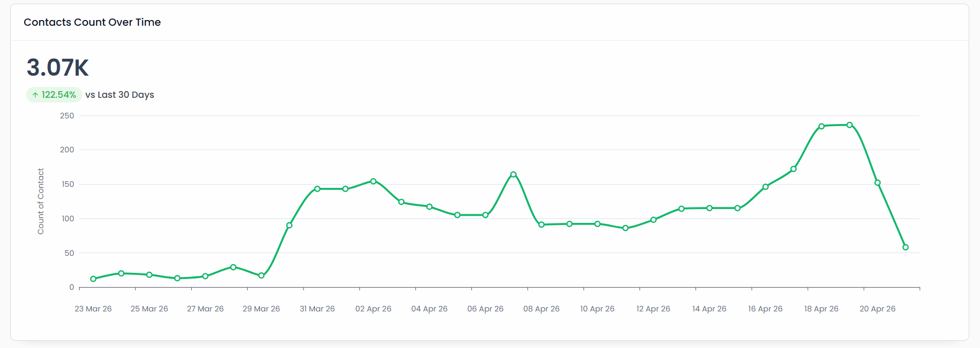Click the '14 Apr 26' x-axis label
The width and height of the screenshot is (980, 348).
tap(709, 309)
